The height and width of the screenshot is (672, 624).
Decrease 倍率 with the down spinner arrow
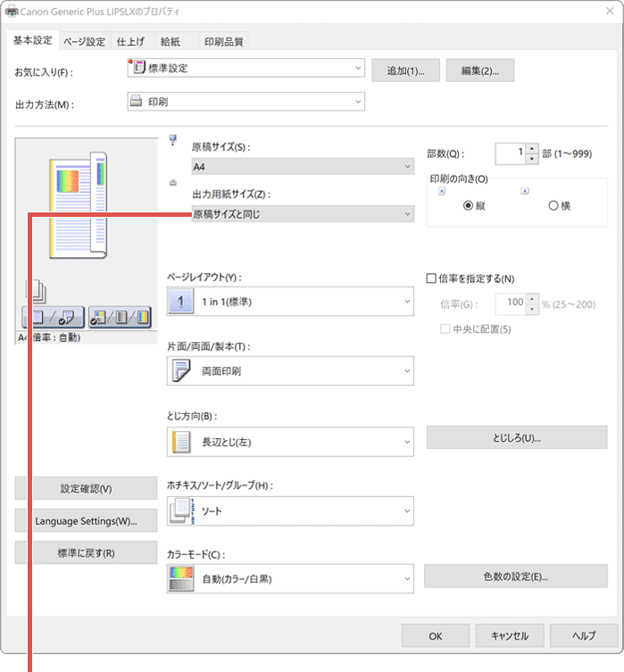pyautogui.click(x=532, y=309)
